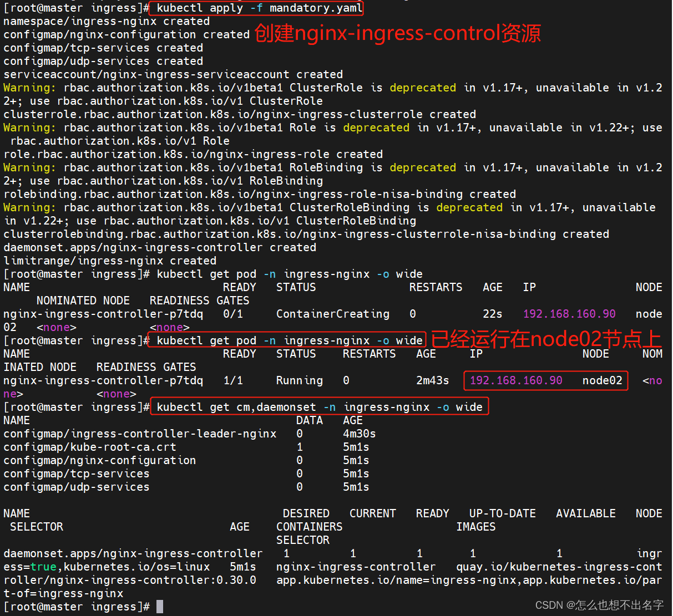Click the node02 node value
673x616 pixels.
[x=603, y=380]
